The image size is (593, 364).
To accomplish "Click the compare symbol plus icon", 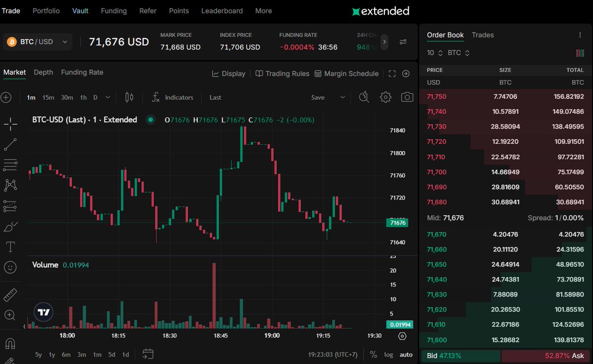I will 6,97.
